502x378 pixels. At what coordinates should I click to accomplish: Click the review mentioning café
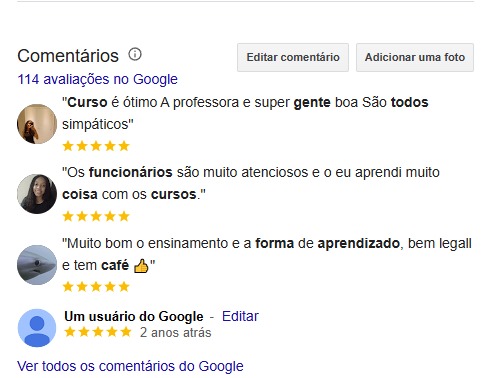267,254
